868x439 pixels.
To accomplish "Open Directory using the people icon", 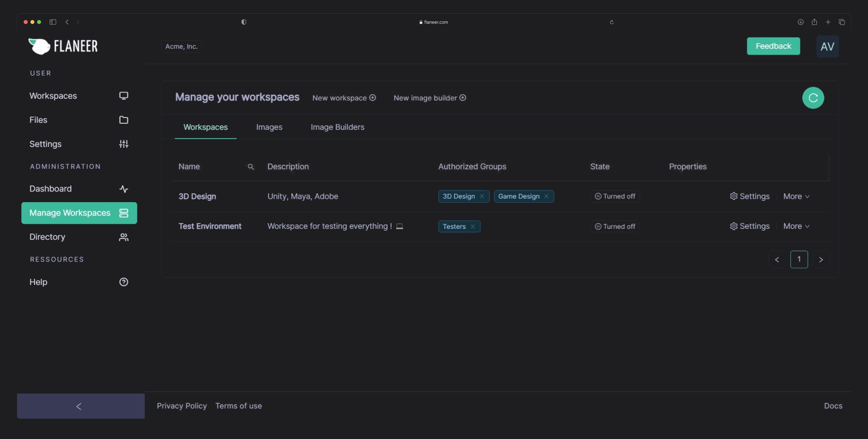I will click(124, 237).
